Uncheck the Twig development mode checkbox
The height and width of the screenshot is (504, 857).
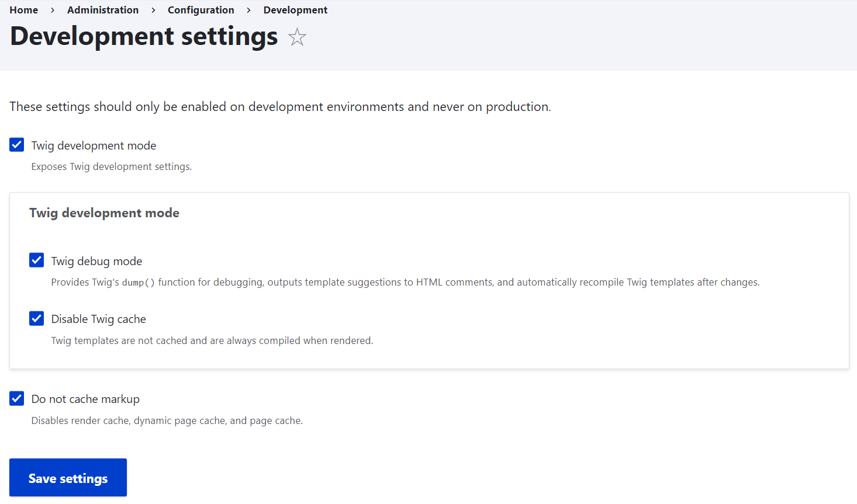tap(16, 144)
